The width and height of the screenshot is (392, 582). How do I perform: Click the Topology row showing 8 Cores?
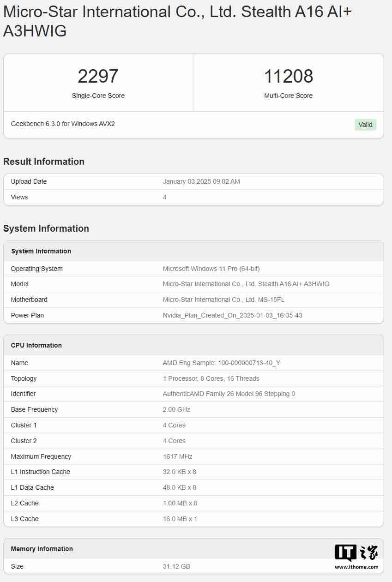click(x=210, y=378)
